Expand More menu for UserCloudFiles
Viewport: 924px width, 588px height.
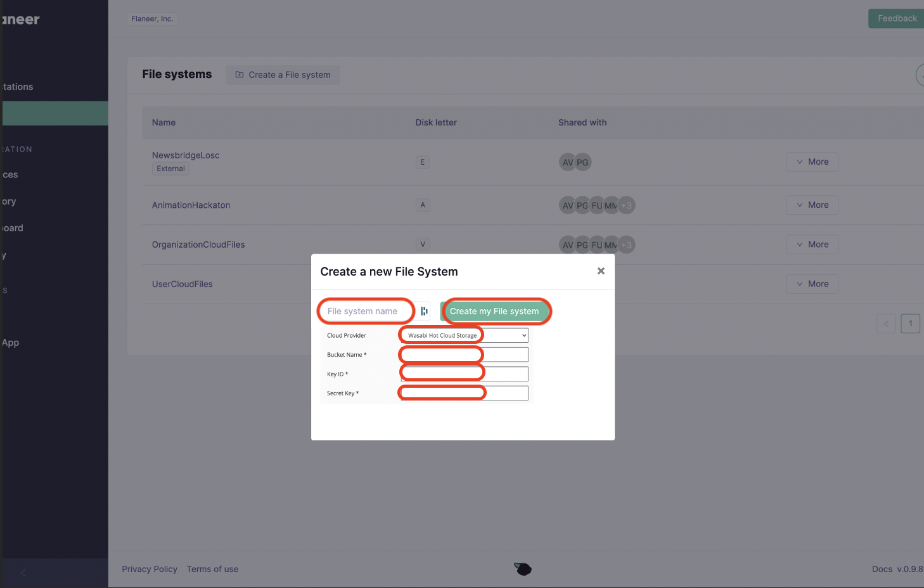click(x=812, y=284)
